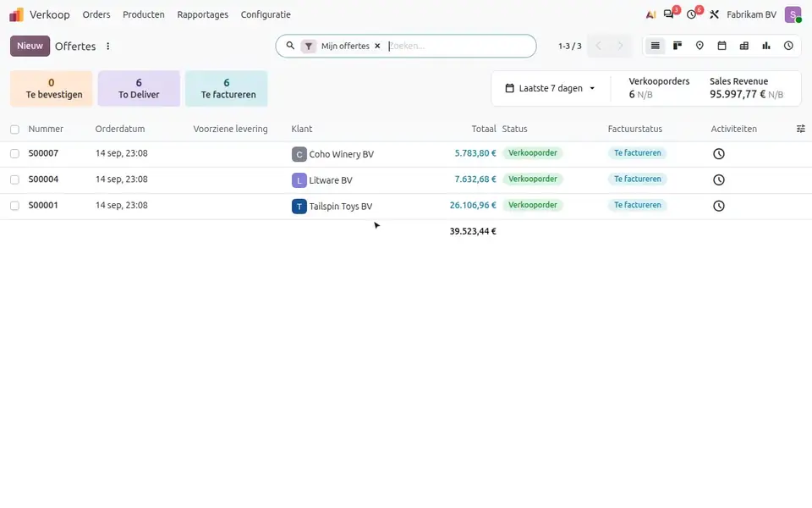Open the AI assistant icon in header
Screen dimensions: 812x508
pos(650,14)
